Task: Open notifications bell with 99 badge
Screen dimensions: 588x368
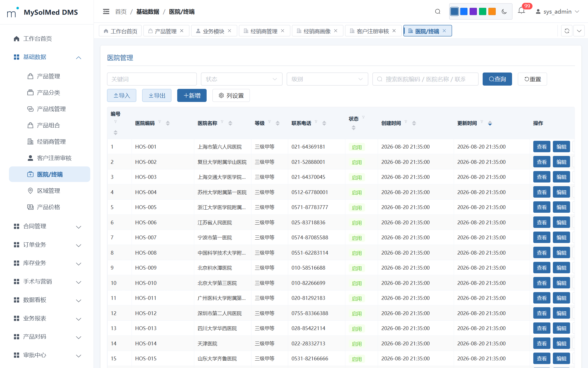Action: (521, 11)
